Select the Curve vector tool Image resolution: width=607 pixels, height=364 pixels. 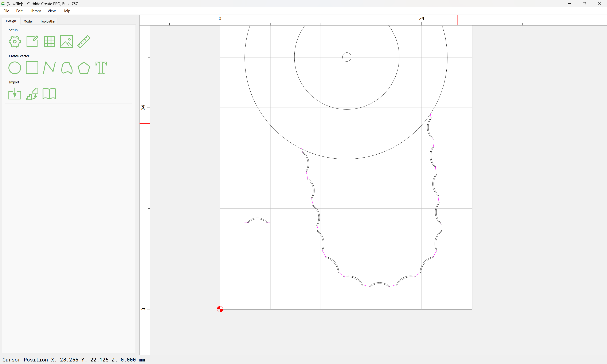point(67,68)
